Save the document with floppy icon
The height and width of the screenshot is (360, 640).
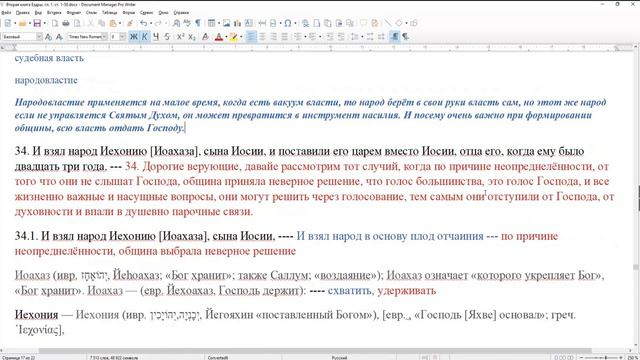pos(37,23)
